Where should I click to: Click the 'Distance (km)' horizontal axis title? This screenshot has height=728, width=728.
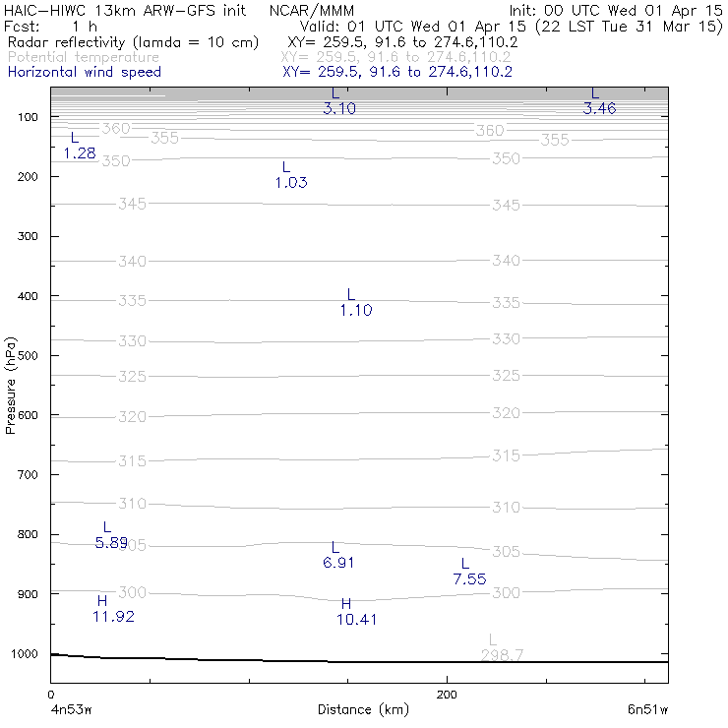363,709
